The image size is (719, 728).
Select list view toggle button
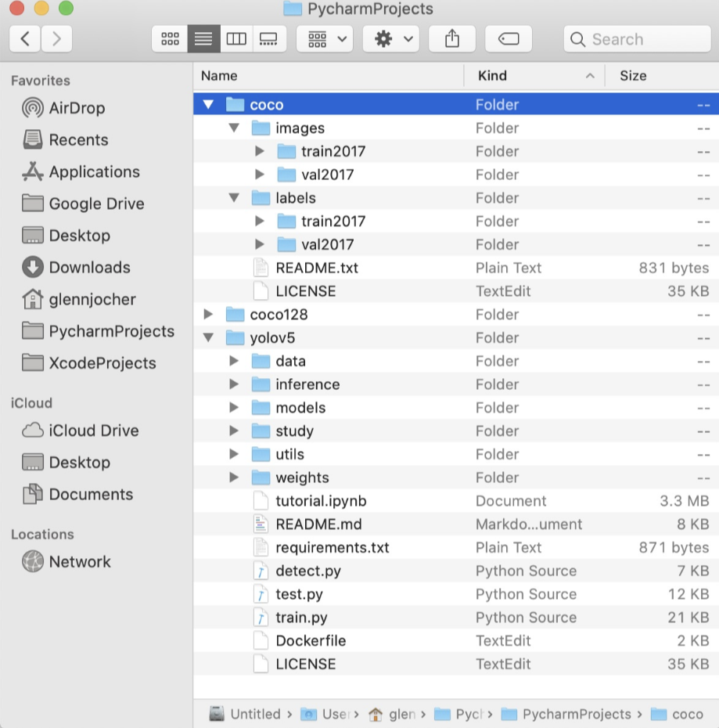click(203, 38)
